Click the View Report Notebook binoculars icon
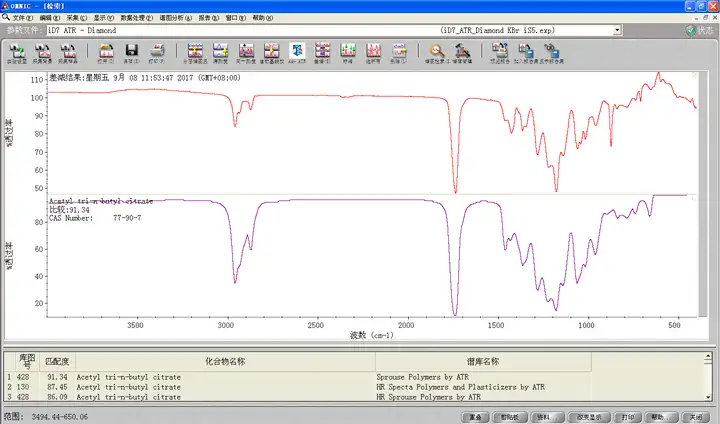Screen dimensions: 720x424 click(x=551, y=53)
